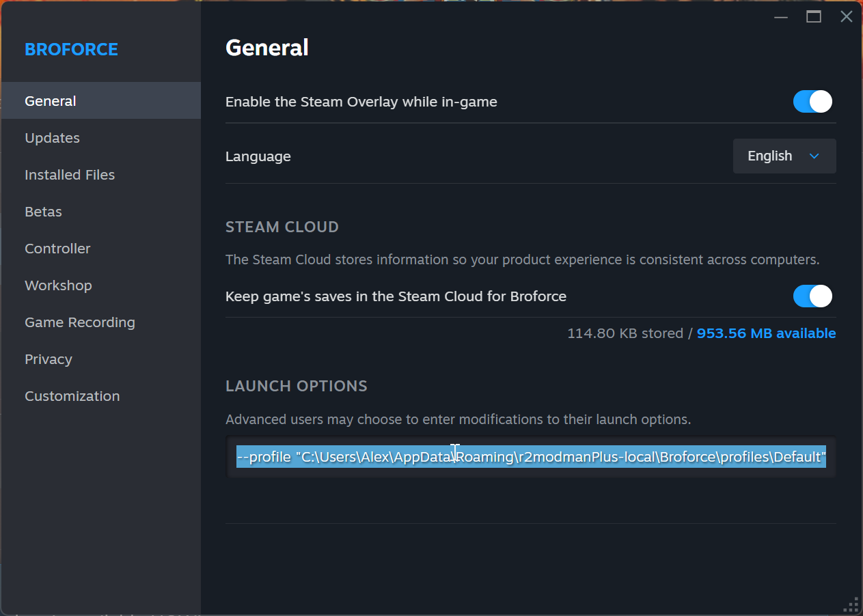Turn off Steam Cloud saves for Broforce
This screenshot has width=863, height=616.
pos(812,296)
